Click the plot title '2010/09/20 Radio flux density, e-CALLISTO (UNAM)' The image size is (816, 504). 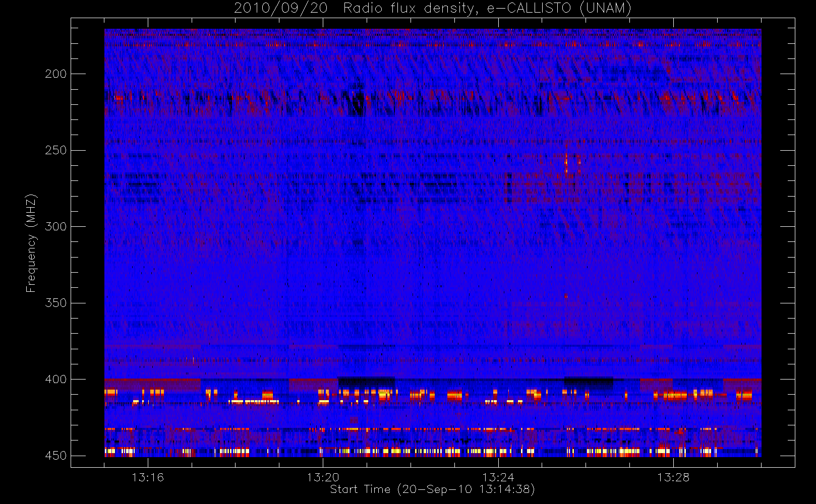432,9
